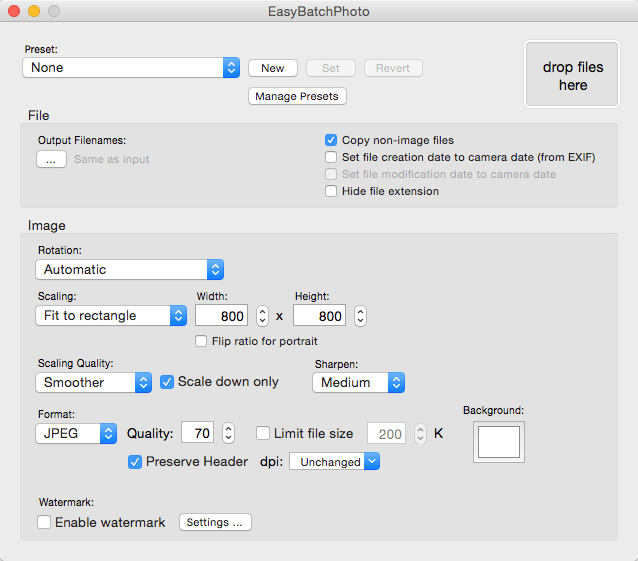Click the Height stepper arrows
The image size is (638, 561).
360,316
